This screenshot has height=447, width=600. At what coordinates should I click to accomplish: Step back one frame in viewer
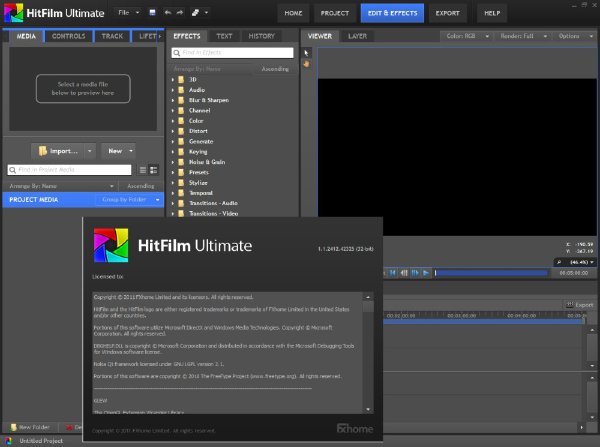point(404,273)
